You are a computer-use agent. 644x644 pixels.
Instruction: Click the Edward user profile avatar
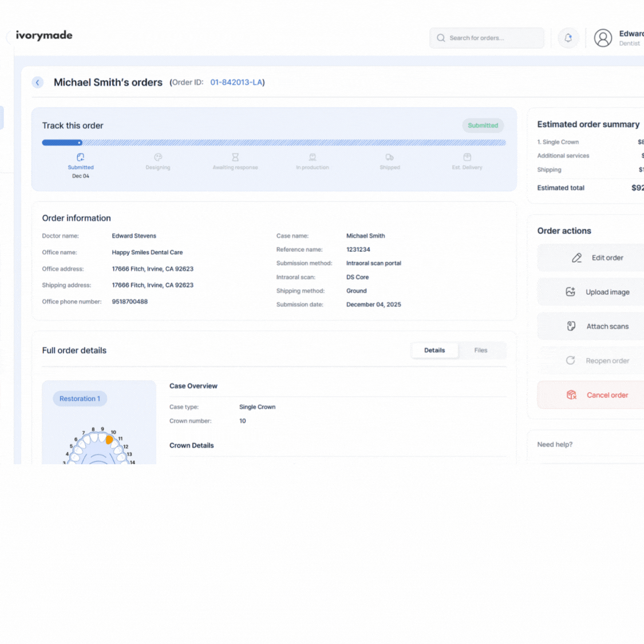[603, 38]
